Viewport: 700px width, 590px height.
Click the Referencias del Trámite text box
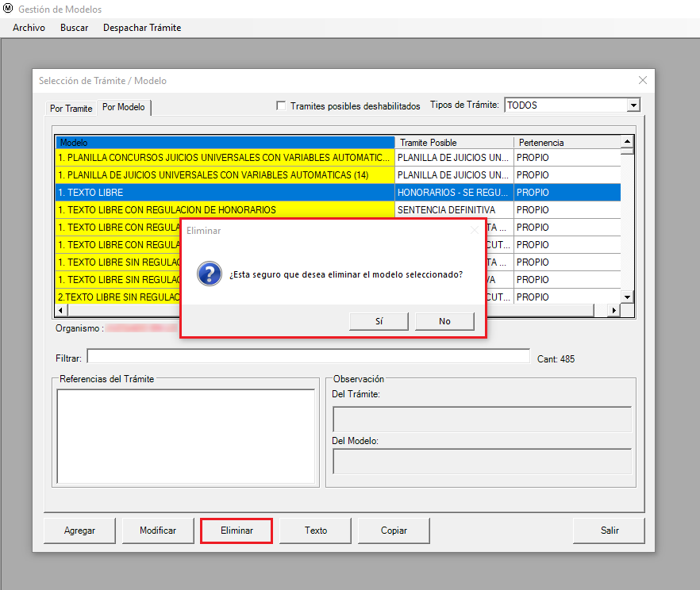coord(186,436)
